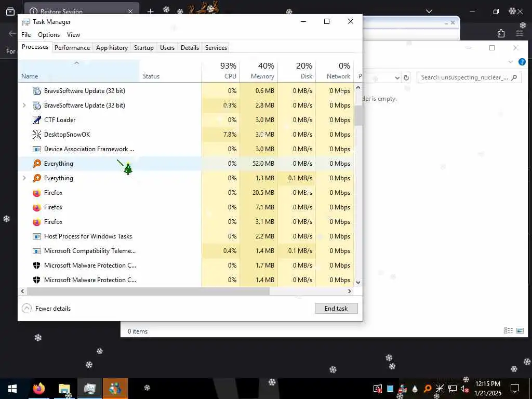This screenshot has width=532, height=399.
Task: Open the Options menu in Task Manager
Action: (x=49, y=35)
